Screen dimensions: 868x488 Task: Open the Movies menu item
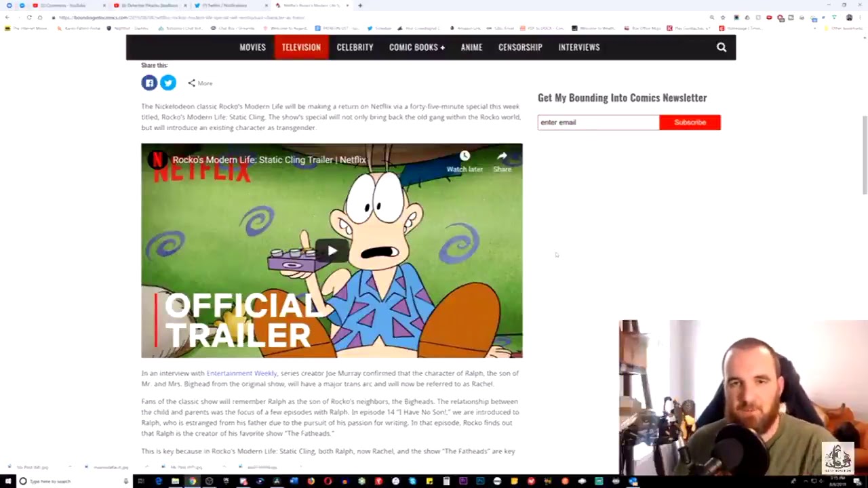[x=252, y=47]
